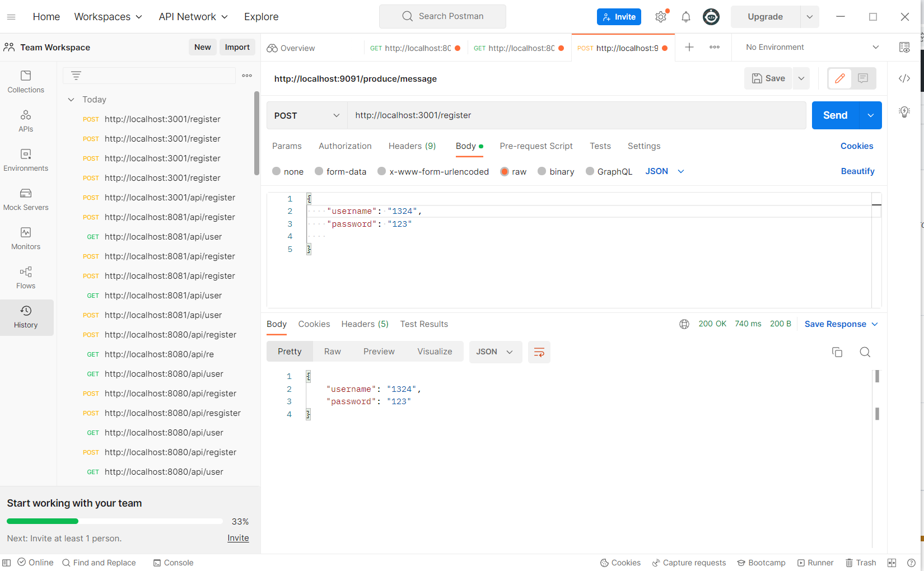
Task: Open help question mark icon
Action: tap(911, 563)
